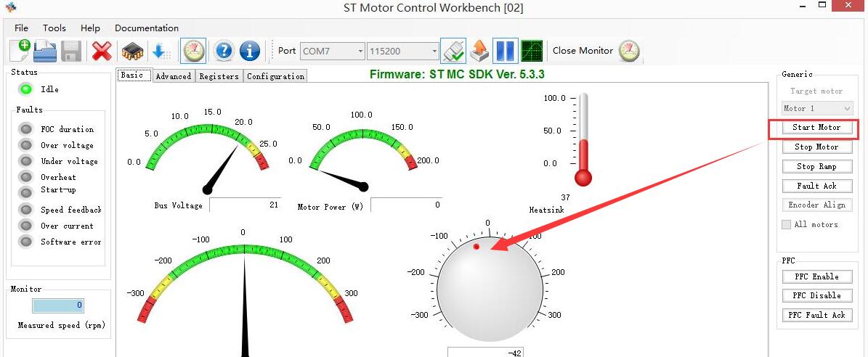Switch to the Registers tab
Image resolution: width=868 pixels, height=357 pixels.
tap(219, 76)
